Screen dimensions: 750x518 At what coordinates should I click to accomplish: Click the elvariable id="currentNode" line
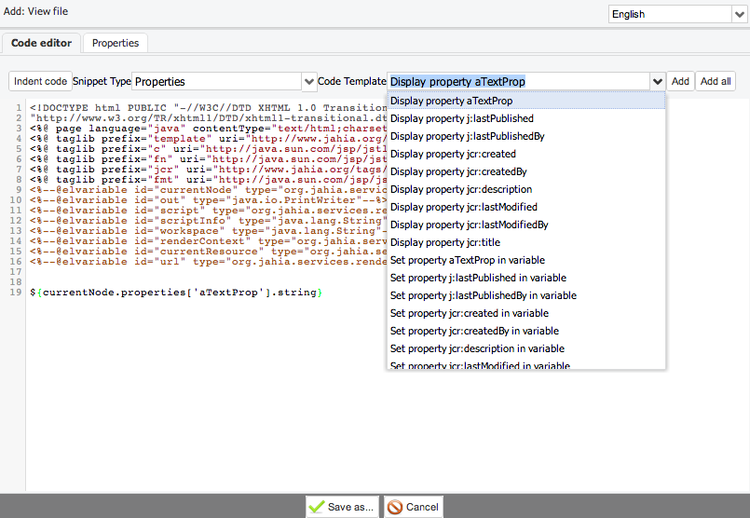point(208,190)
